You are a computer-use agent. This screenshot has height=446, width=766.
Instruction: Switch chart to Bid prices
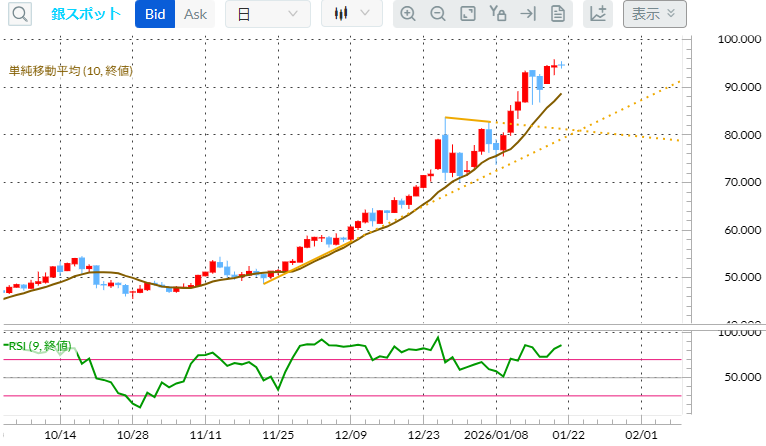pos(155,14)
